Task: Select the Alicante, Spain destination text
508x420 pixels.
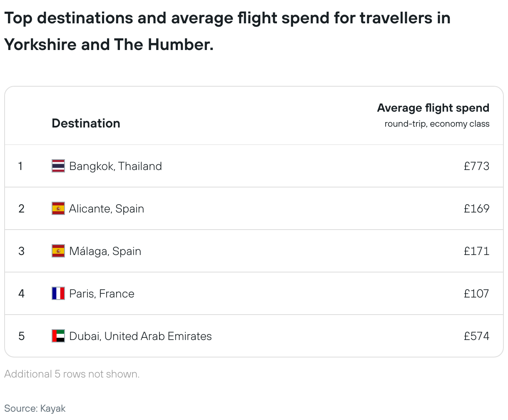Action: (x=107, y=209)
